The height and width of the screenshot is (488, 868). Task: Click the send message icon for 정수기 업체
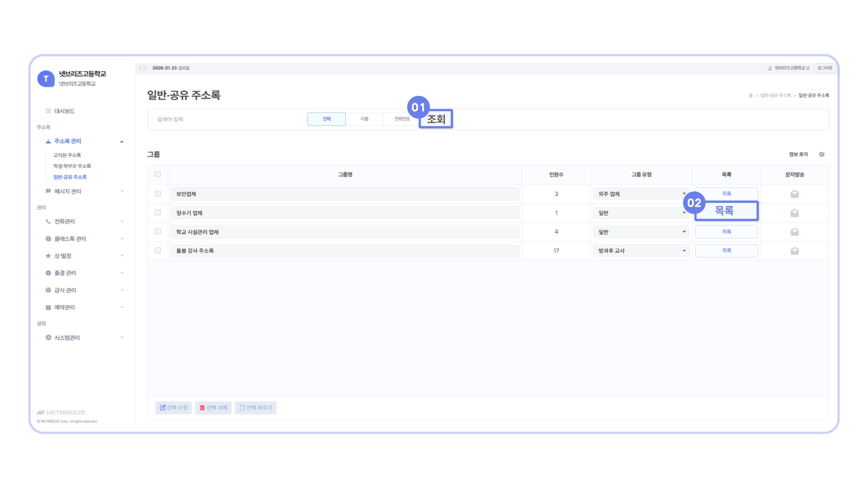coord(794,213)
